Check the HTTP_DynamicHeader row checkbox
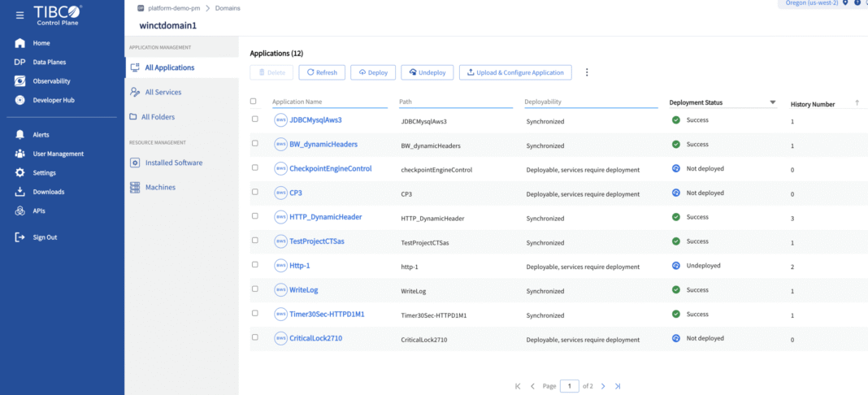 (255, 216)
